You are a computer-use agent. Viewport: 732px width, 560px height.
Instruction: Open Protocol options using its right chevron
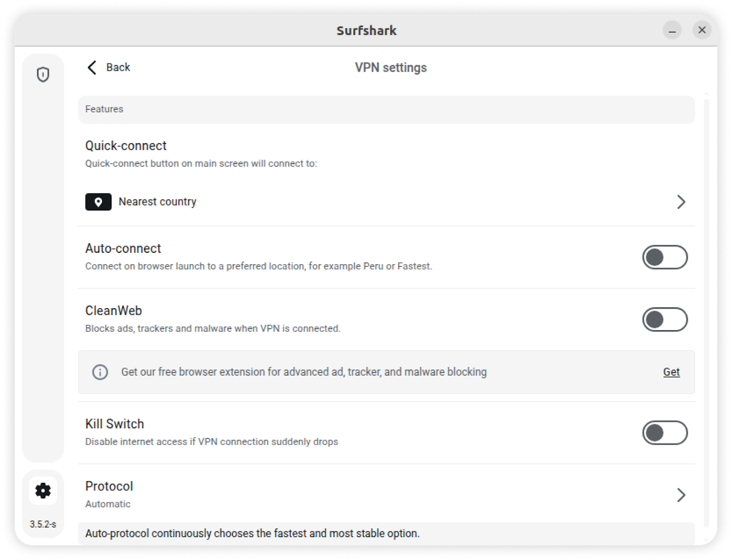(x=681, y=495)
